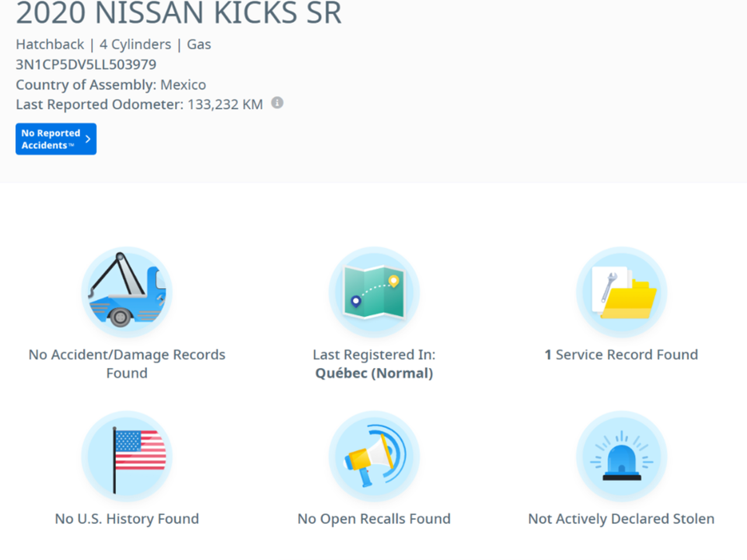
Task: Click the American flag U.S. history icon
Action: tap(127, 456)
